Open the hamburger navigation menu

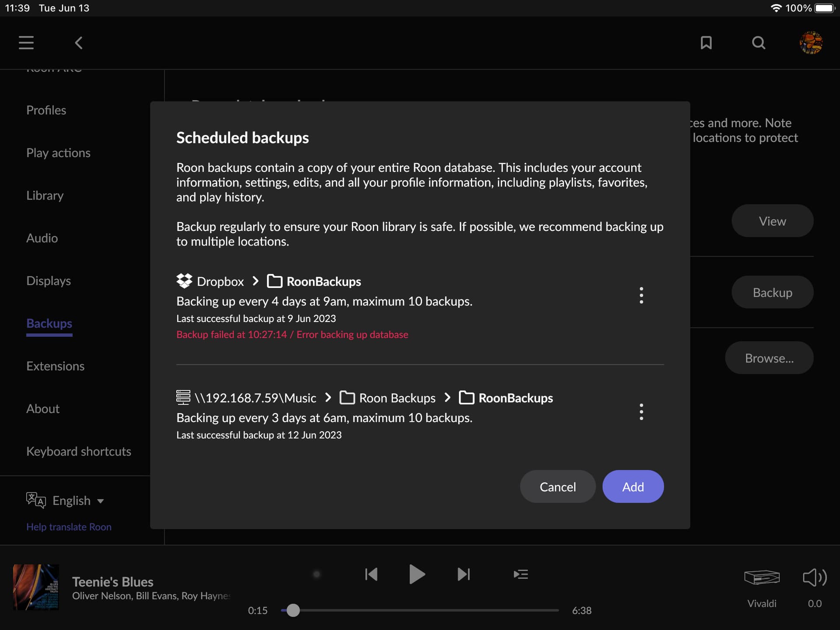pos(26,42)
